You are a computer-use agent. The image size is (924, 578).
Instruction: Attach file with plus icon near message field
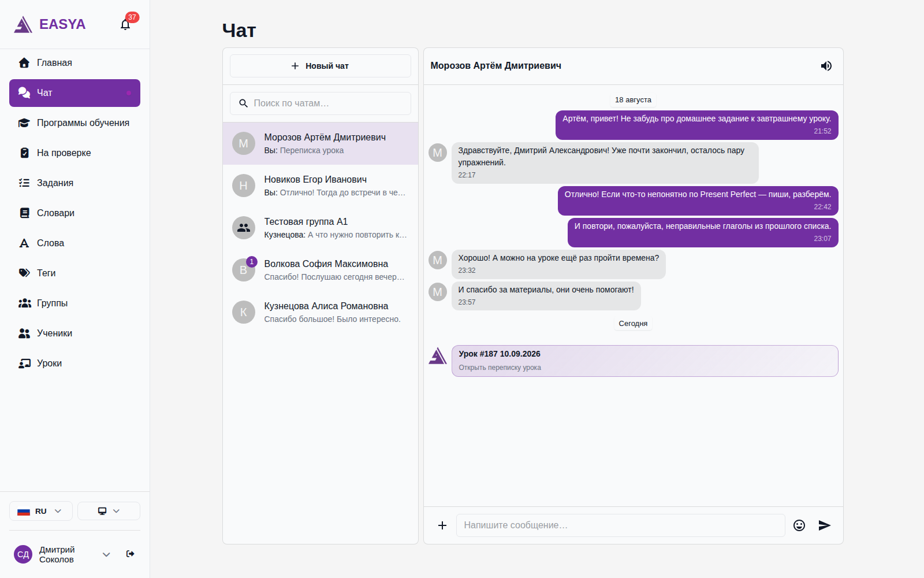(x=442, y=525)
